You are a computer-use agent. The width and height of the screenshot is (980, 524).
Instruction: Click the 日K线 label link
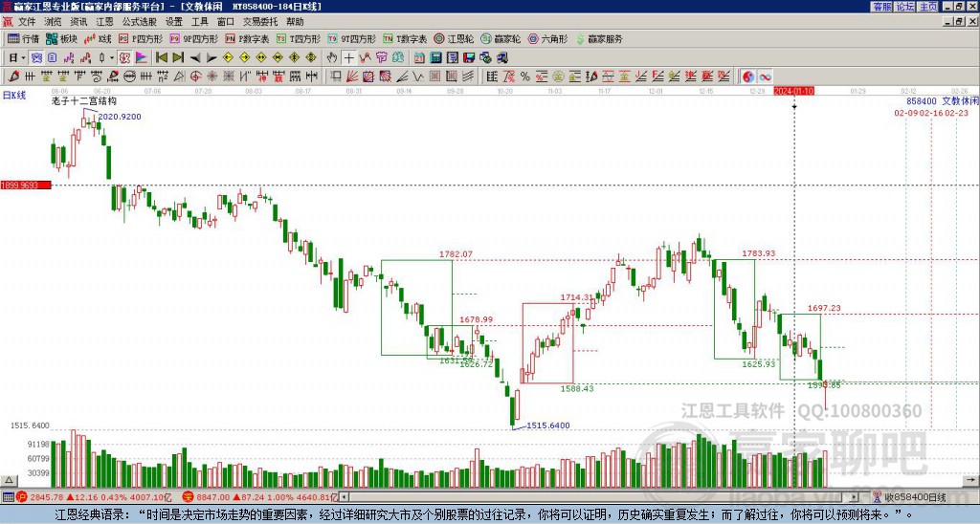13,96
